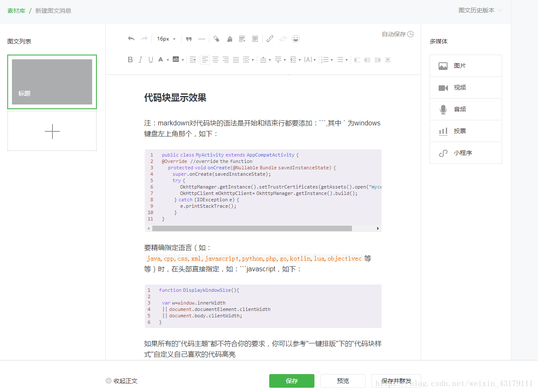Clear formatting with the broom icon
The height and width of the screenshot is (392, 538).
[x=230, y=39]
